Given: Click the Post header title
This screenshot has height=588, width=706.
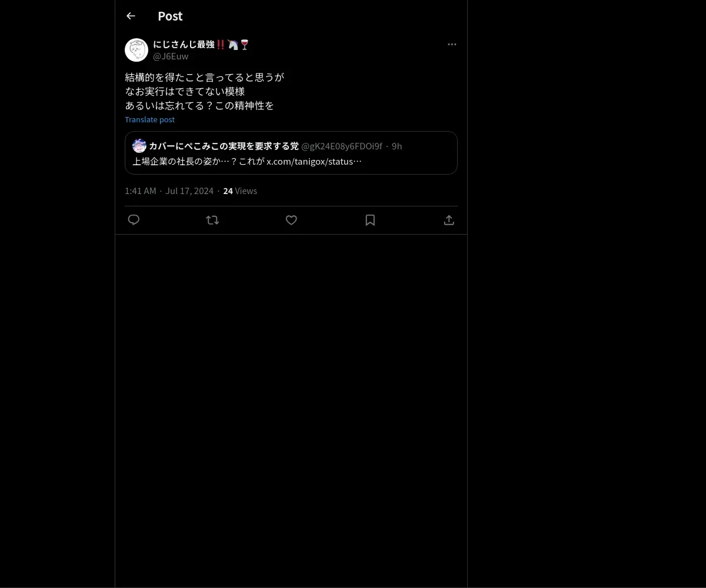Looking at the screenshot, I should [170, 16].
